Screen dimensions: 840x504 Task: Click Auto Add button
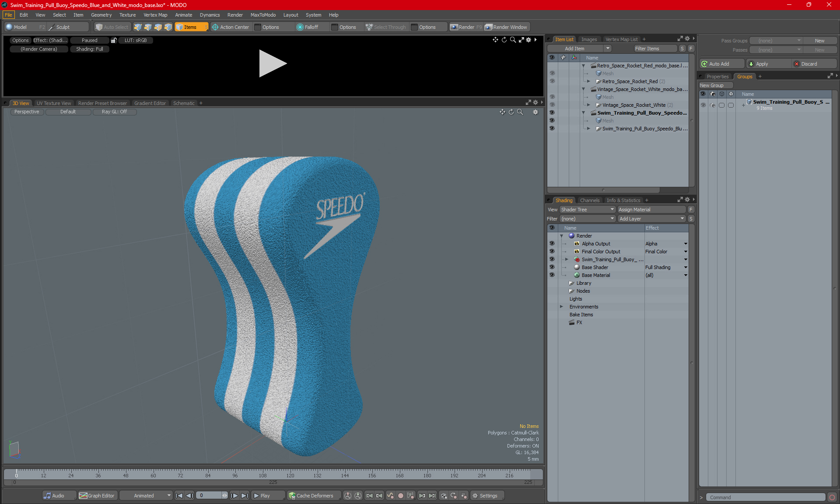point(722,64)
